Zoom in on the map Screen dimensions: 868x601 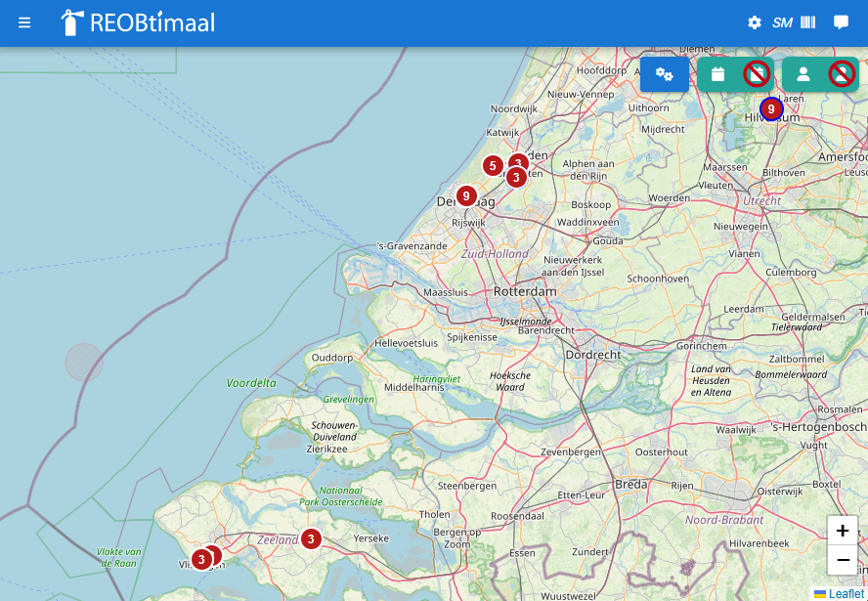843,531
